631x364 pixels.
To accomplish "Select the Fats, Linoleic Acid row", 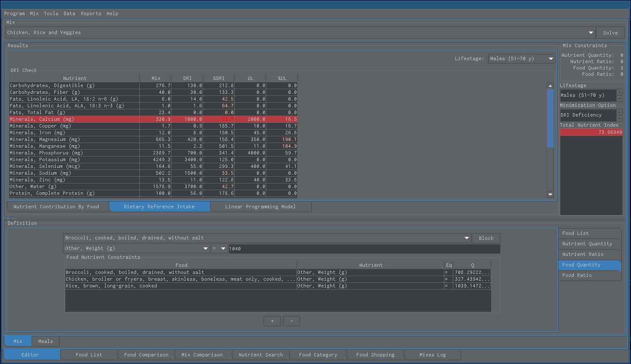I will click(x=153, y=99).
